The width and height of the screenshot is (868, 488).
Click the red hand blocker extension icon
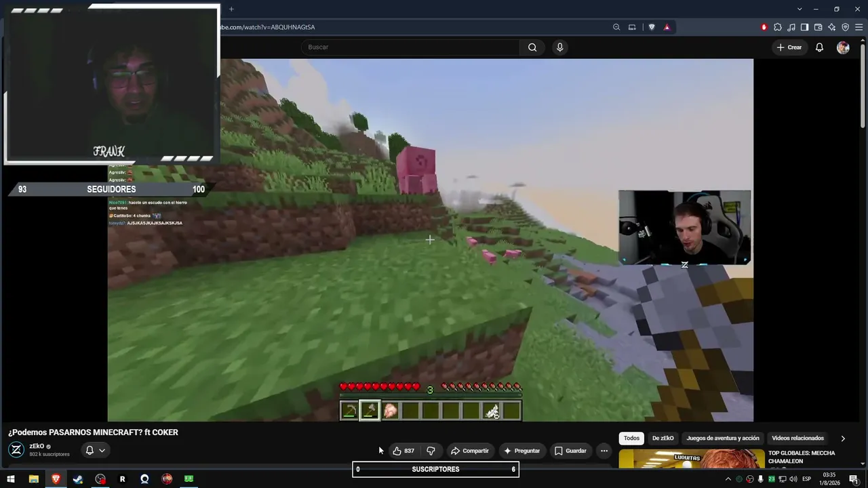point(764,27)
